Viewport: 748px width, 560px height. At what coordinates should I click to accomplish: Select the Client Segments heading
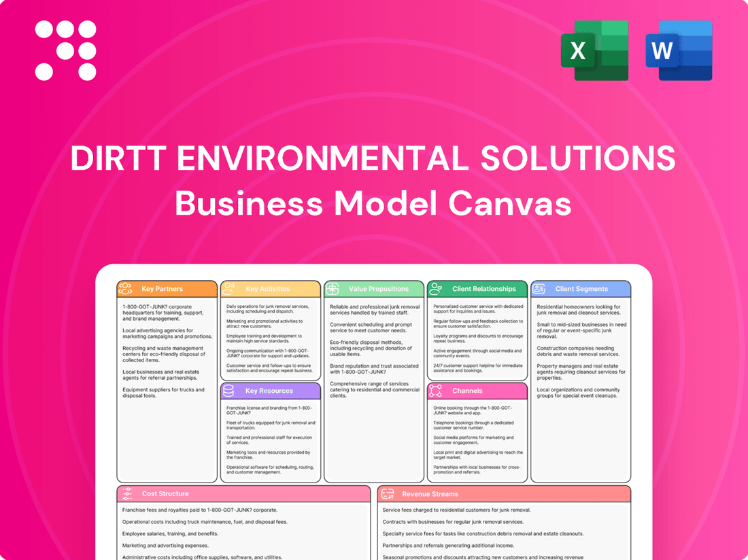pyautogui.click(x=581, y=289)
